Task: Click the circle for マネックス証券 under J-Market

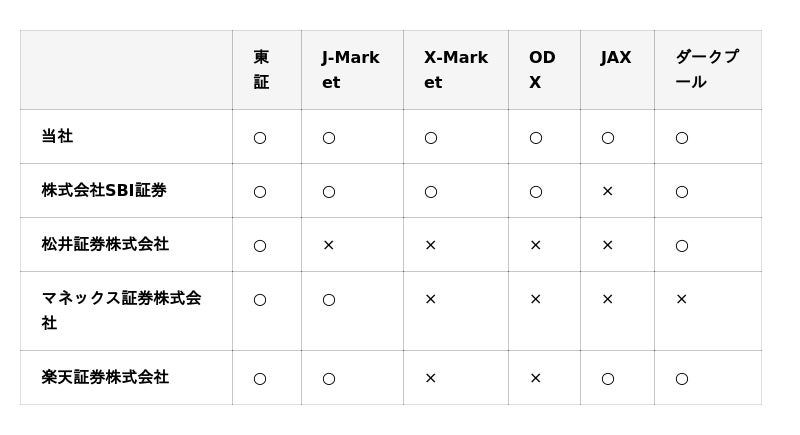Action: (x=328, y=299)
